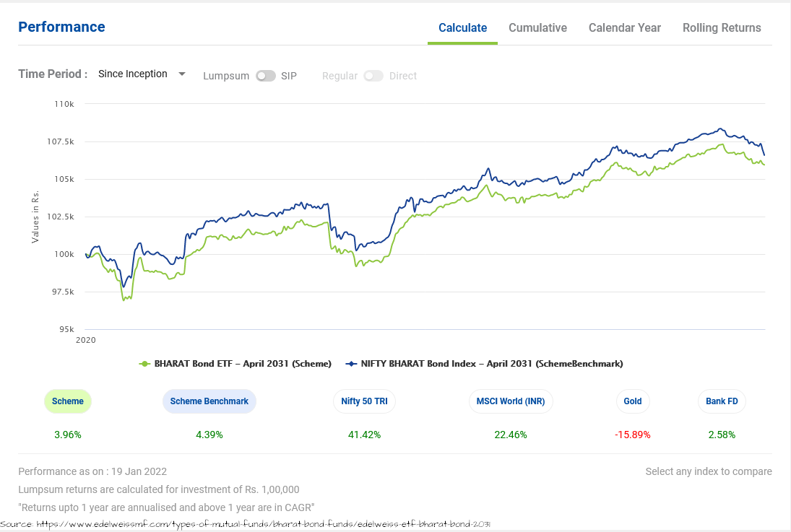
Task: Click the green Scheme legend marker
Action: 144,364
